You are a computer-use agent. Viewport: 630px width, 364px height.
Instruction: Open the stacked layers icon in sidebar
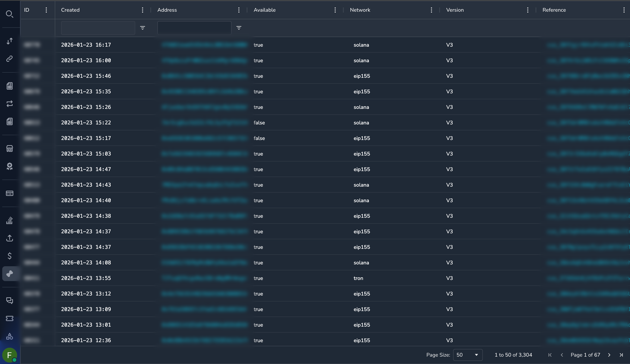coord(9,220)
